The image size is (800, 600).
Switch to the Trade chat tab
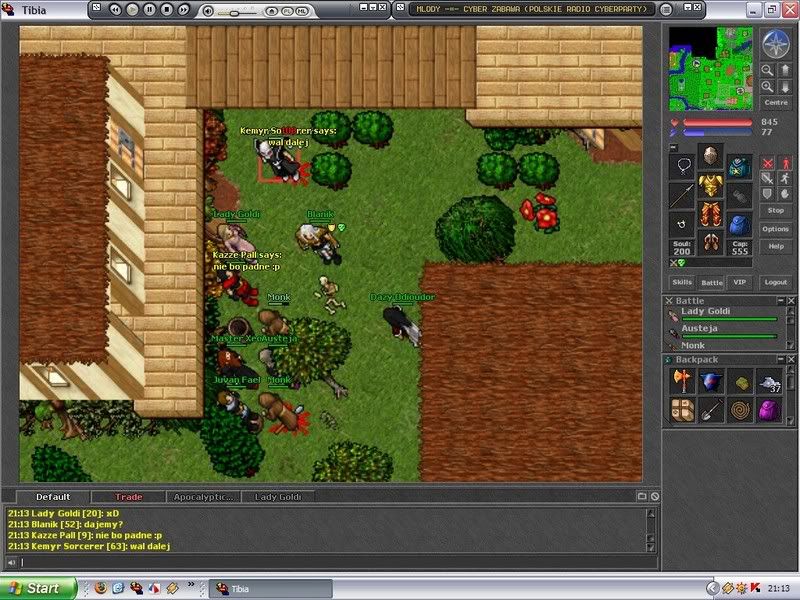click(128, 497)
